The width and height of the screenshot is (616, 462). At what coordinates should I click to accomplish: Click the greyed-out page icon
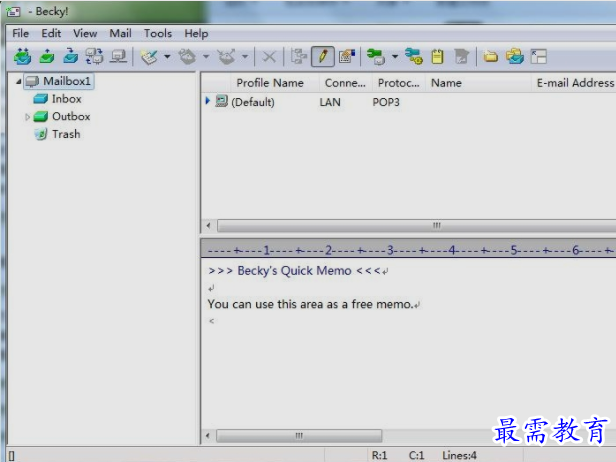tap(461, 57)
